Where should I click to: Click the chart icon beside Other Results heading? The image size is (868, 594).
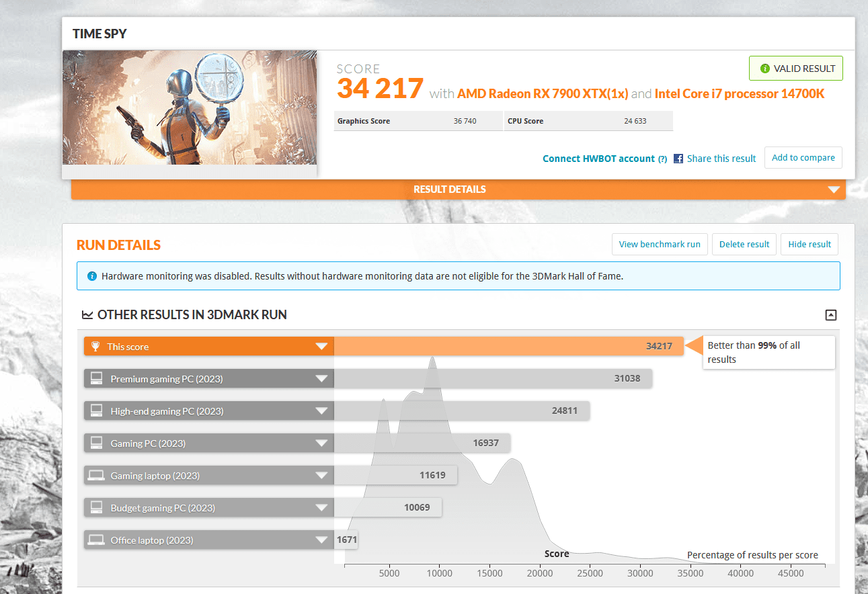pos(87,314)
